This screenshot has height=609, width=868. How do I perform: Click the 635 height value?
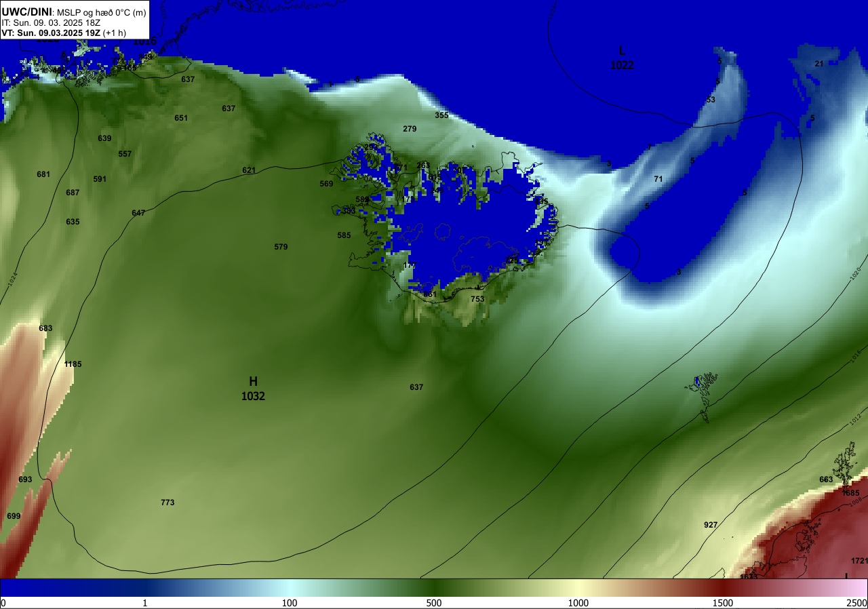[x=73, y=222]
